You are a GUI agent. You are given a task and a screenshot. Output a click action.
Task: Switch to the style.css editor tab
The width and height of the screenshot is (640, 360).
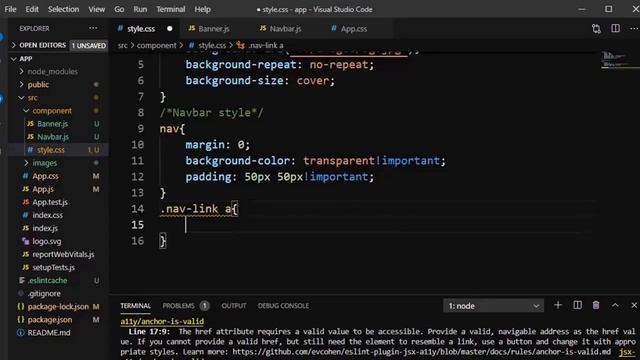click(141, 29)
